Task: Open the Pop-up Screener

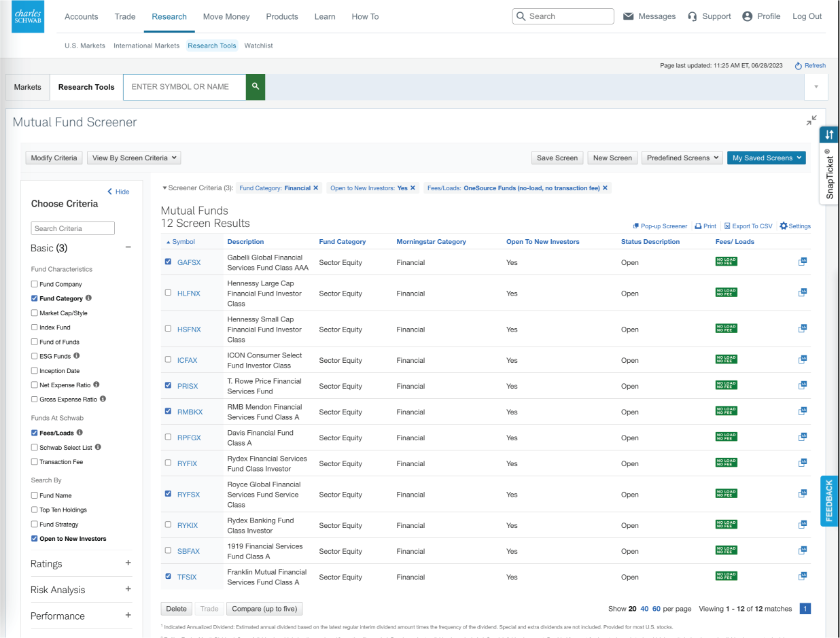Action: tap(660, 226)
